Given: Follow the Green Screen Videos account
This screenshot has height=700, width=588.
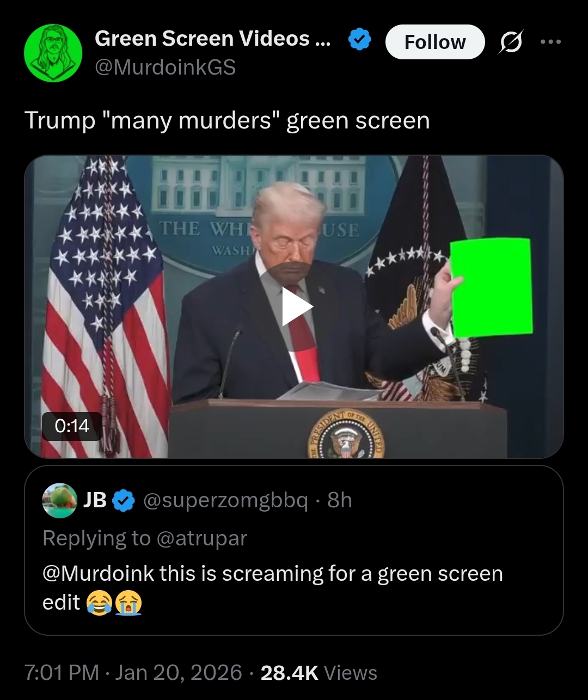Looking at the screenshot, I should click(435, 42).
